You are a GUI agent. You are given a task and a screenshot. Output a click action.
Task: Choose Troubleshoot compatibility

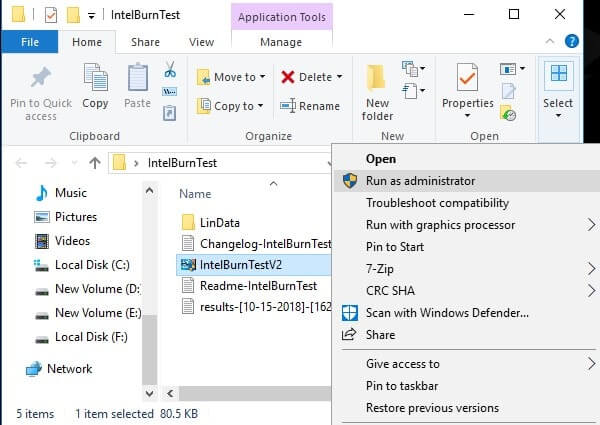(467, 203)
